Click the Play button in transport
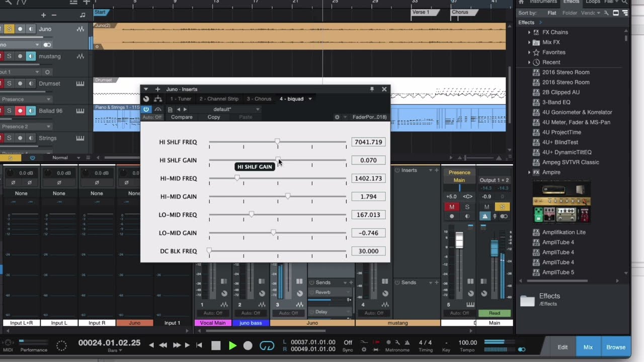644x362 pixels. tap(232, 345)
